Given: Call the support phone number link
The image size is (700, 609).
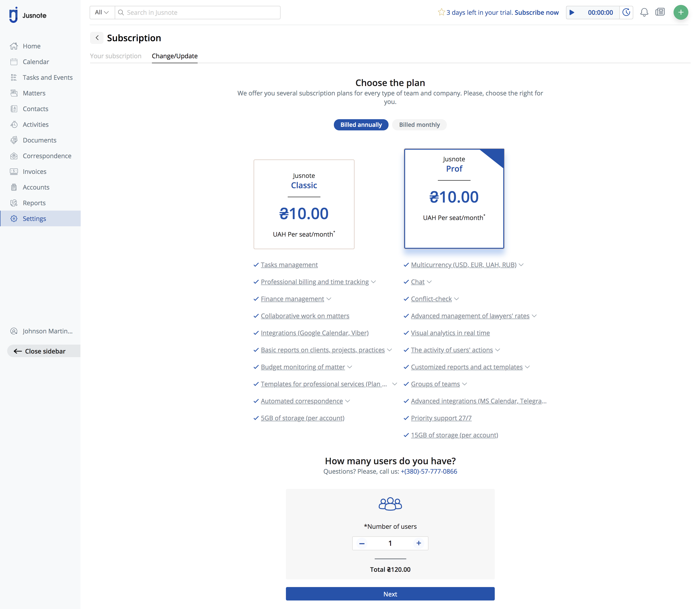Looking at the screenshot, I should [429, 471].
